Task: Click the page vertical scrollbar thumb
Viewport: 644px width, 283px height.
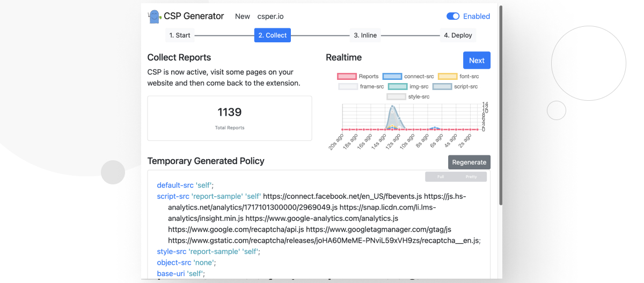Action: (501, 105)
